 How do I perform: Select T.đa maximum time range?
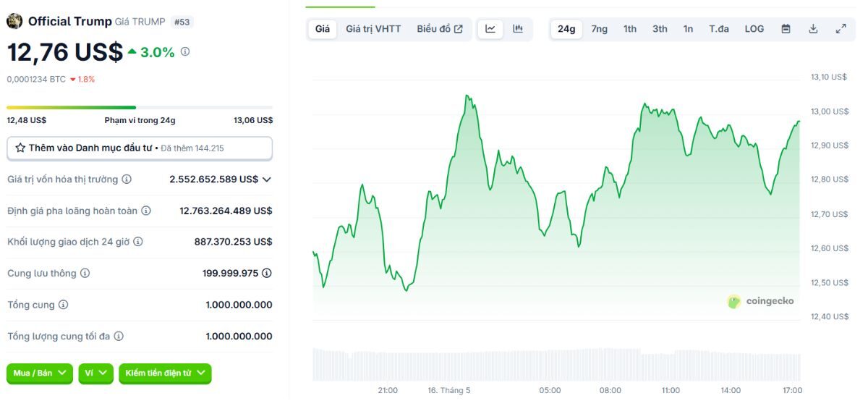(719, 29)
